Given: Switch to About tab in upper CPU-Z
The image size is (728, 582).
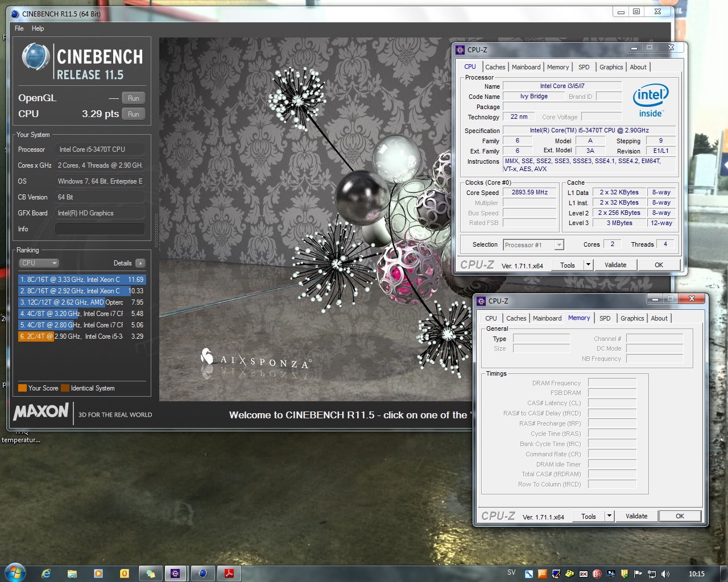Looking at the screenshot, I should [638, 67].
